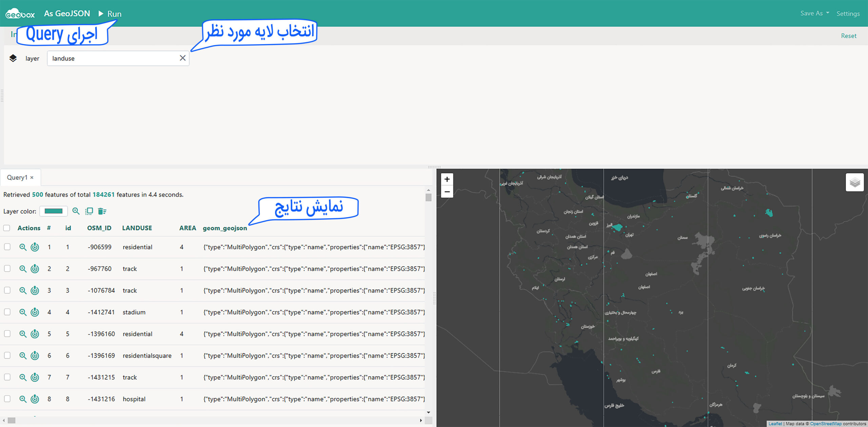Viewport: 868px width, 427px height.
Task: Select the checkbox of row 2 track
Action: point(7,269)
